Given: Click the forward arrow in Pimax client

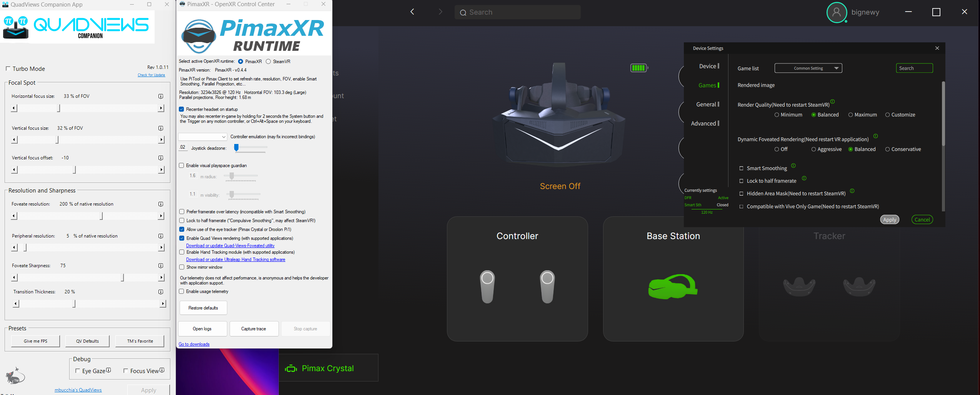Looking at the screenshot, I should 440,12.
